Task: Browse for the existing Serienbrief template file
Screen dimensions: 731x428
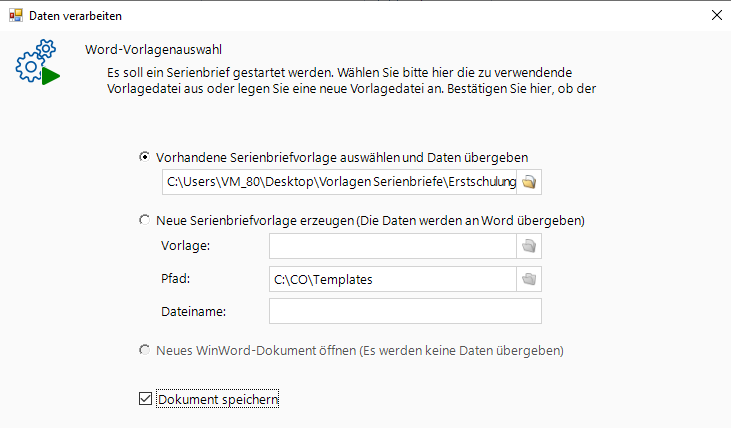Action: pos(529,182)
